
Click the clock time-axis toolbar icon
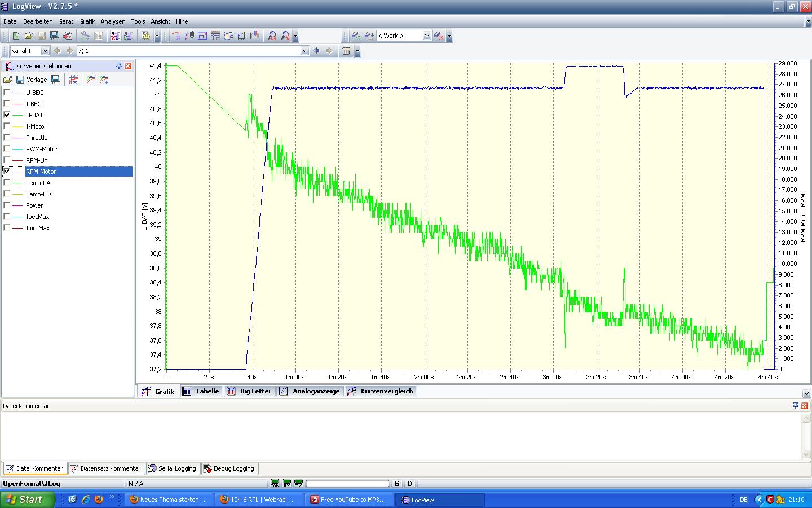(228, 36)
